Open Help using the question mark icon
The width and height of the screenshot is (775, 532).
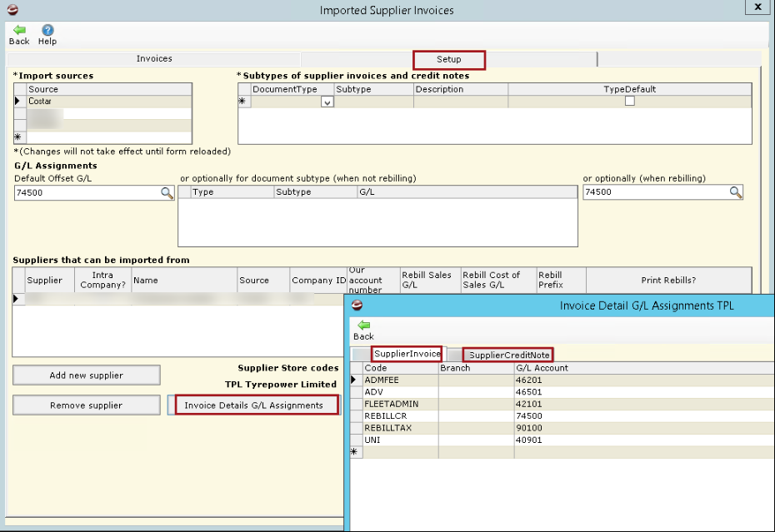[x=47, y=30]
